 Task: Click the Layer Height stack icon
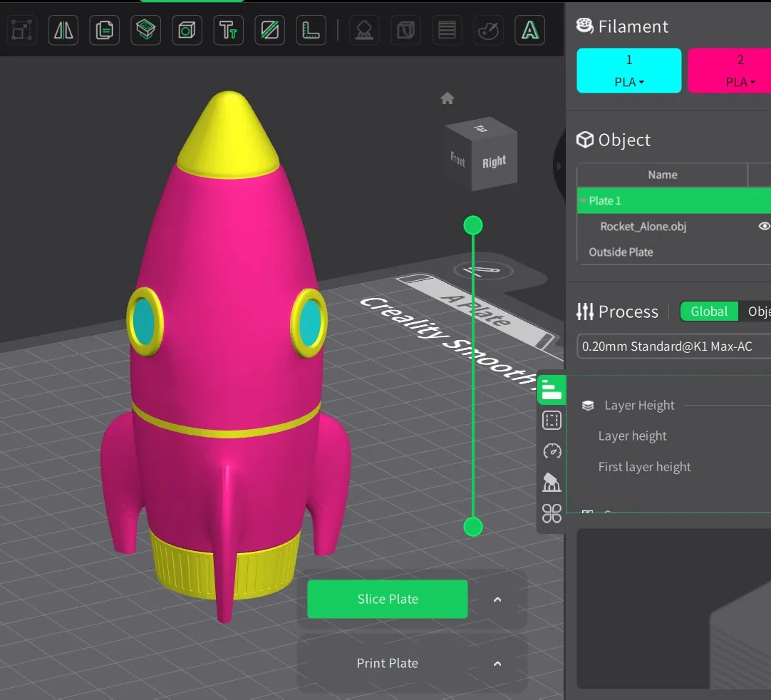[x=588, y=406]
